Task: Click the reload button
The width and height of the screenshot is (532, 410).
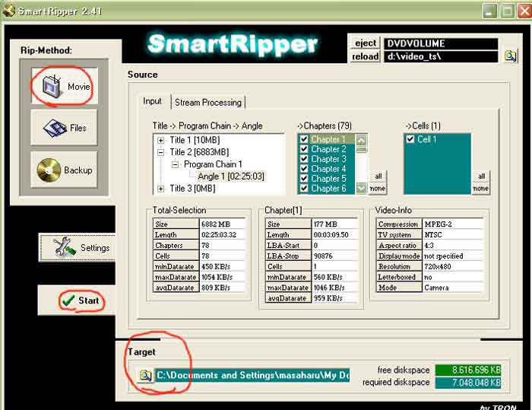Action: pyautogui.click(x=365, y=56)
